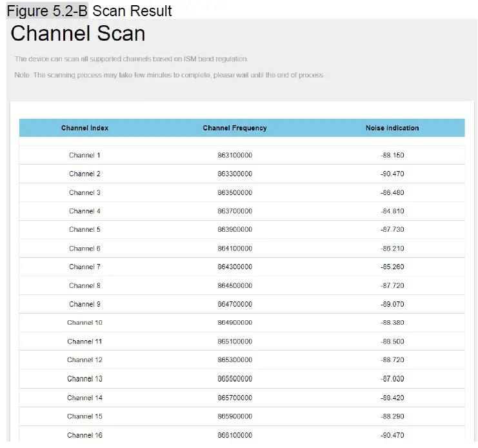Click the scanning process Note sentence

pos(170,75)
